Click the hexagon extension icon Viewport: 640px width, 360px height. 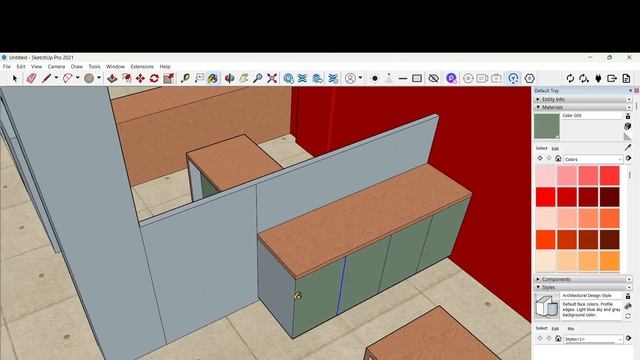529,78
